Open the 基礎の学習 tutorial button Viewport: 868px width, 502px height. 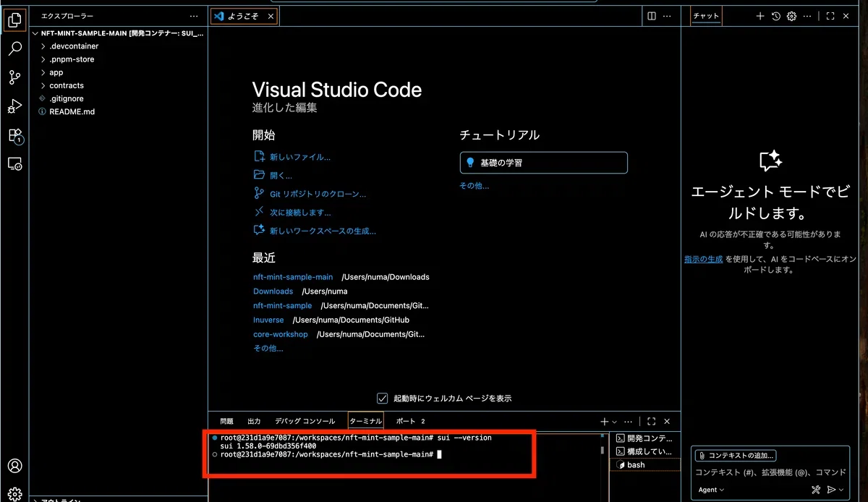(x=543, y=163)
